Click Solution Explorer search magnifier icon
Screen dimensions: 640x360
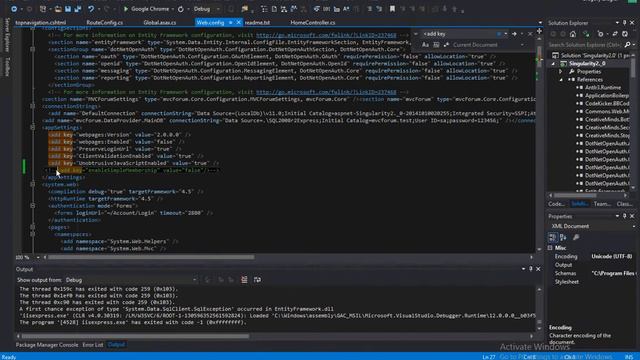click(627, 44)
